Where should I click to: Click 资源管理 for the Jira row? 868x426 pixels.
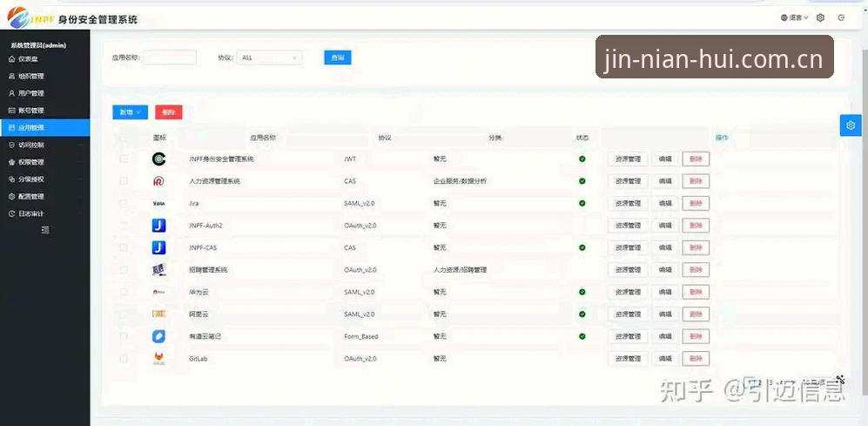tap(628, 203)
